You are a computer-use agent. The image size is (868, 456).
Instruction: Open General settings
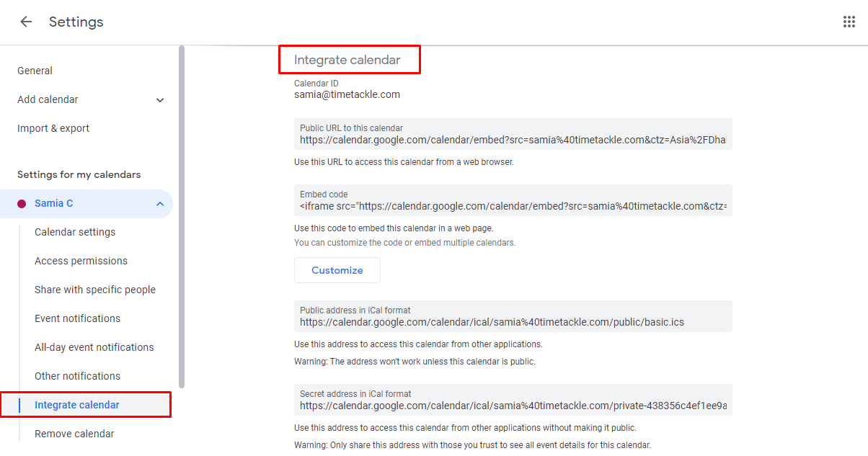tap(35, 71)
